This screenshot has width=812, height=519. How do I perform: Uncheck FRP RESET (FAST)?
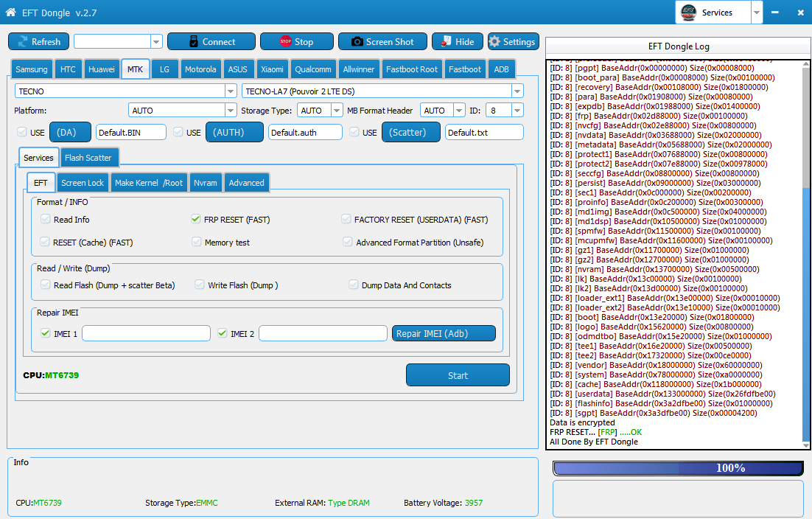click(x=196, y=219)
